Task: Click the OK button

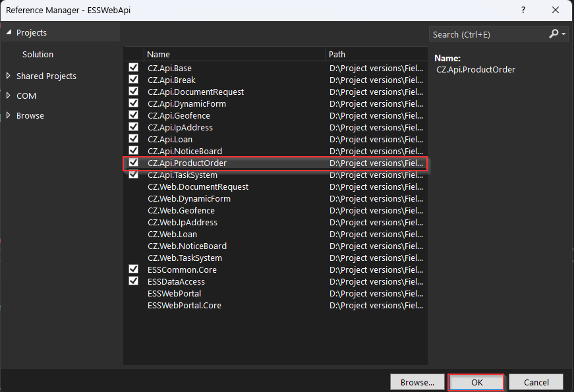Action: (476, 383)
